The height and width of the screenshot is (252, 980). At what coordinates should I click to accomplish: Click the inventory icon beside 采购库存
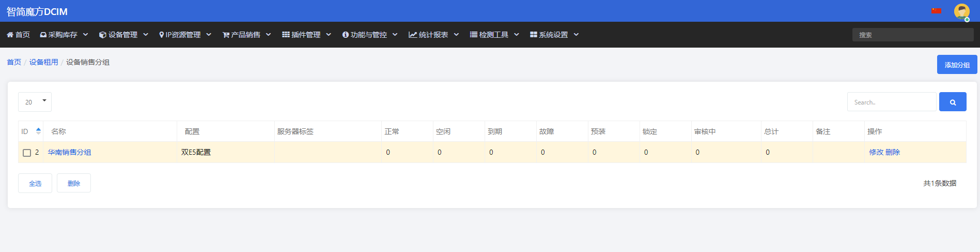(x=43, y=35)
